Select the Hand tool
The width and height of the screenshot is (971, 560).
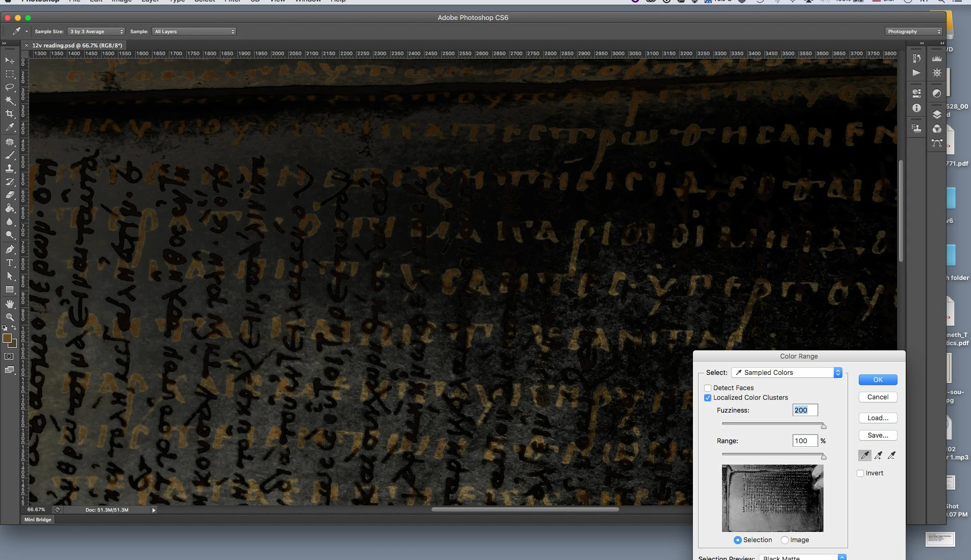point(9,304)
